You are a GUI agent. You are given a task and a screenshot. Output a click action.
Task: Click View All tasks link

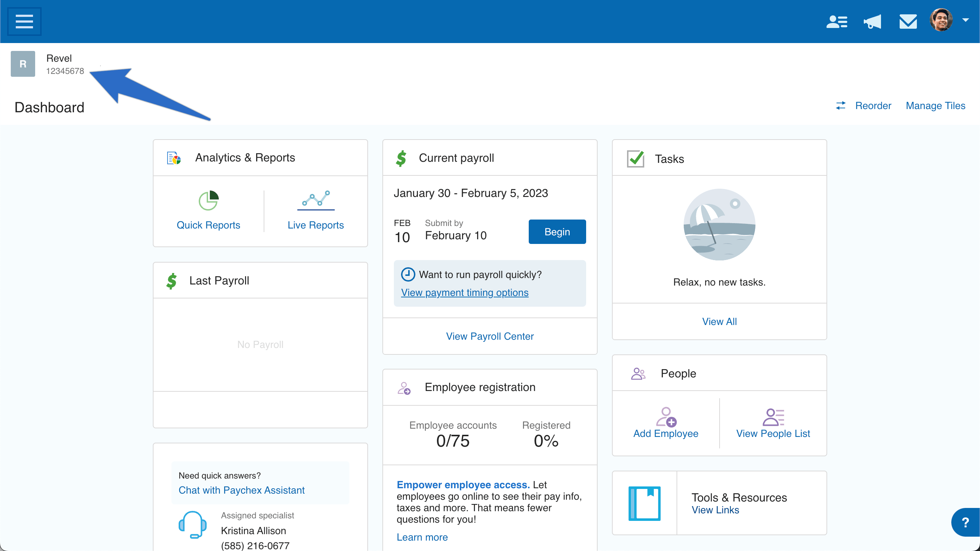point(719,321)
